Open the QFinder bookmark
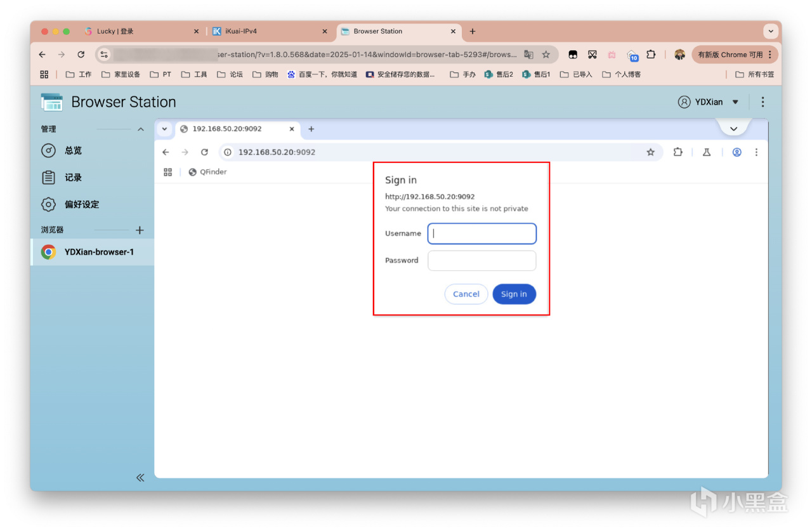Screen dimensions: 812x531 click(207, 172)
